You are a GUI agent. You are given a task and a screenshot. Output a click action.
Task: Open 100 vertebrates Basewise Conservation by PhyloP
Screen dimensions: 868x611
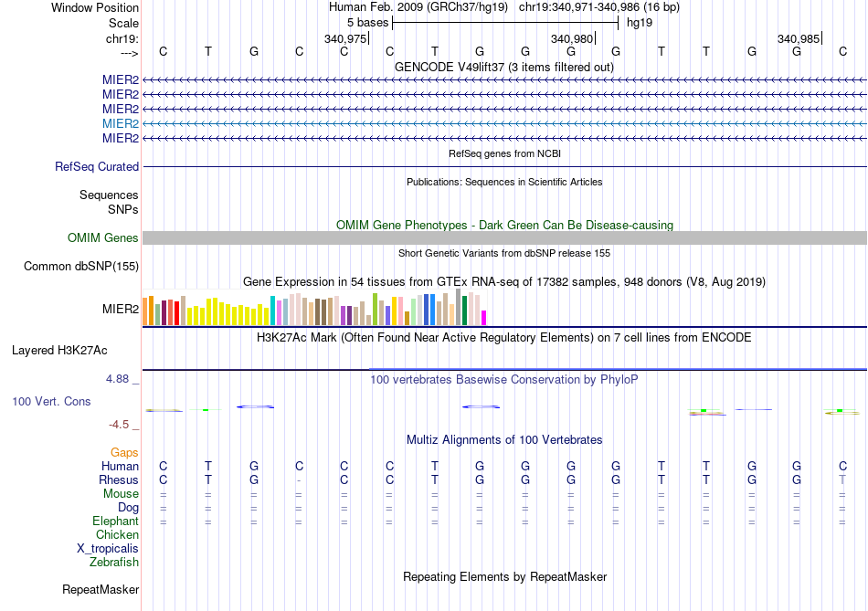[504, 380]
